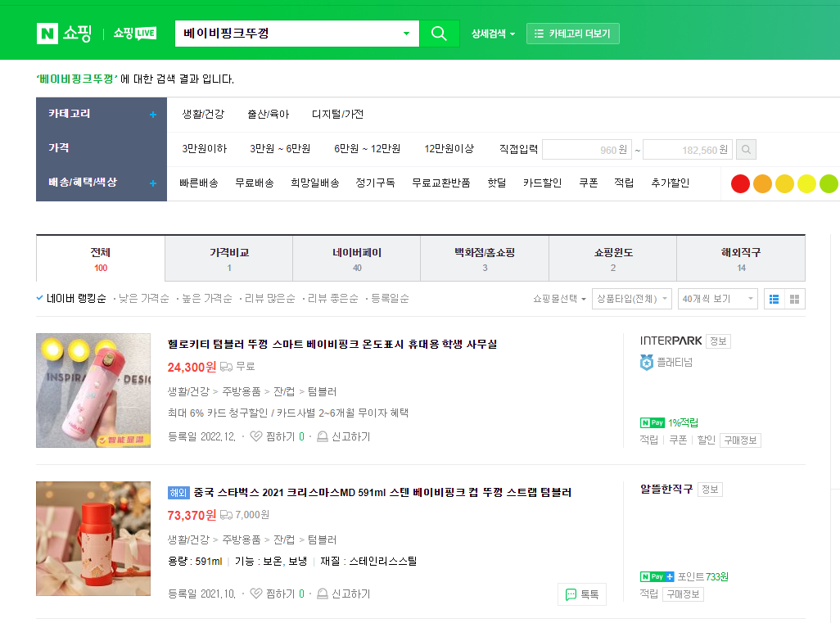
Task: Open 상품타입(전체) dropdown
Action: tap(632, 299)
